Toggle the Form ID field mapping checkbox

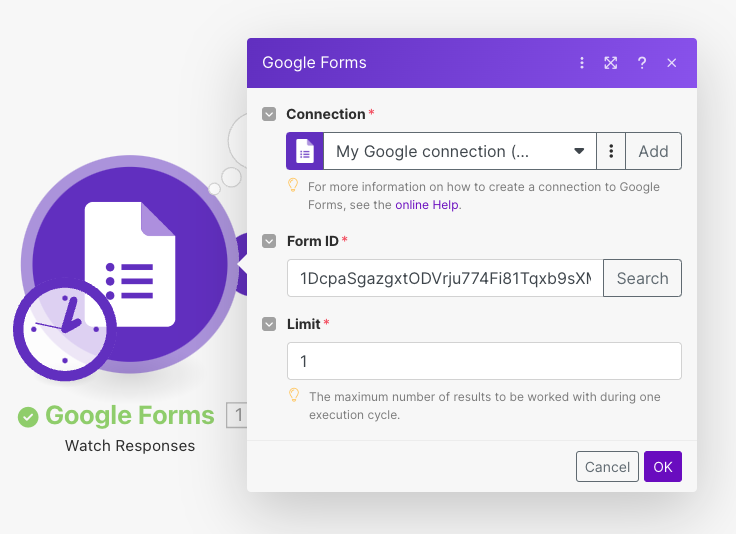[269, 241]
